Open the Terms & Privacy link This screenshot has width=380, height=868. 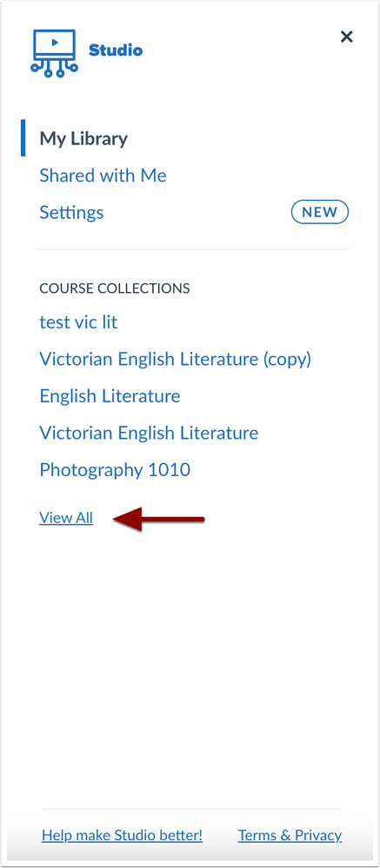click(x=290, y=835)
